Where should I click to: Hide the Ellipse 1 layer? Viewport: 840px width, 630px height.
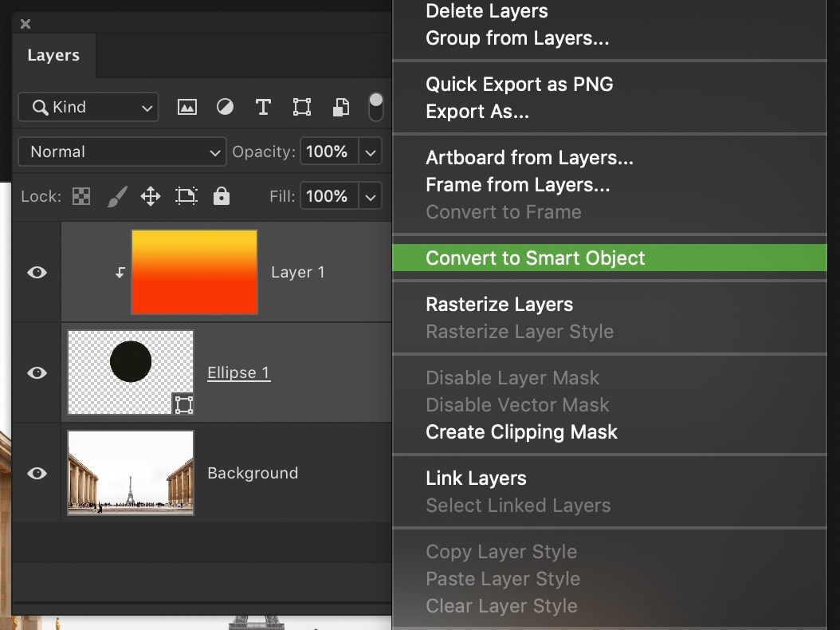tap(36, 372)
